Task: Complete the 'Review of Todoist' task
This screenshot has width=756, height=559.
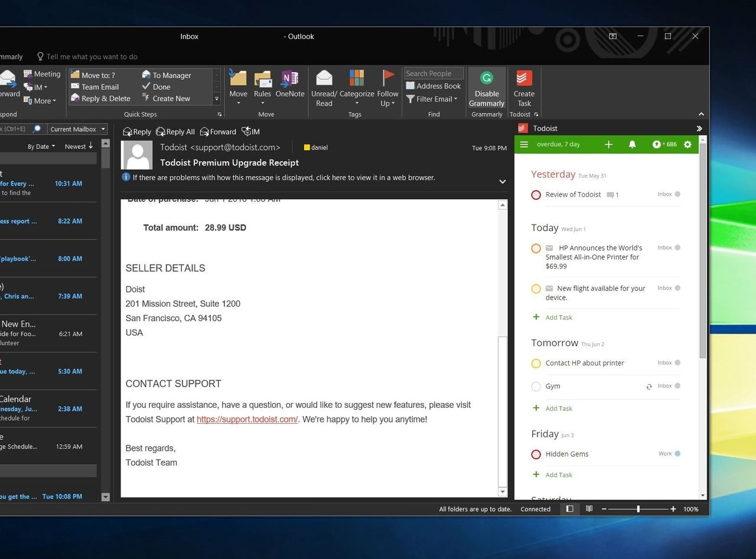Action: pos(536,194)
